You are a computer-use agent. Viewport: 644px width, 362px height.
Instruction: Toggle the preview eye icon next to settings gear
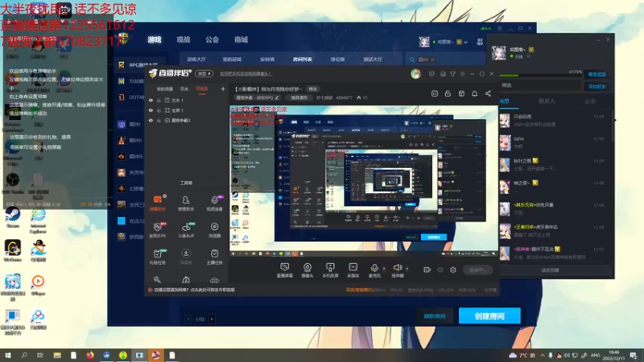[x=440, y=269]
